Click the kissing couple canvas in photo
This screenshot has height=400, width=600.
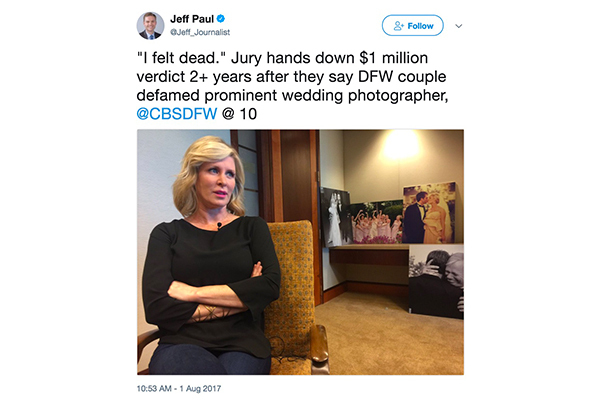(x=431, y=213)
